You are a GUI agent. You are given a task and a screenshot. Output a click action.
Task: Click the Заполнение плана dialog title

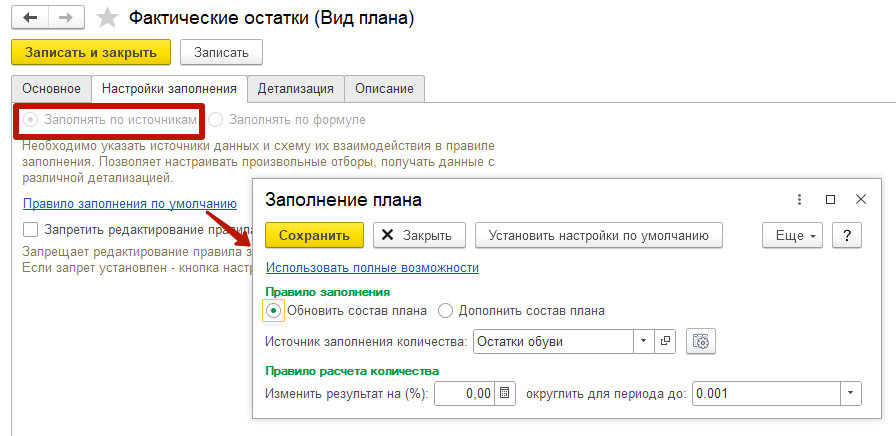343,199
